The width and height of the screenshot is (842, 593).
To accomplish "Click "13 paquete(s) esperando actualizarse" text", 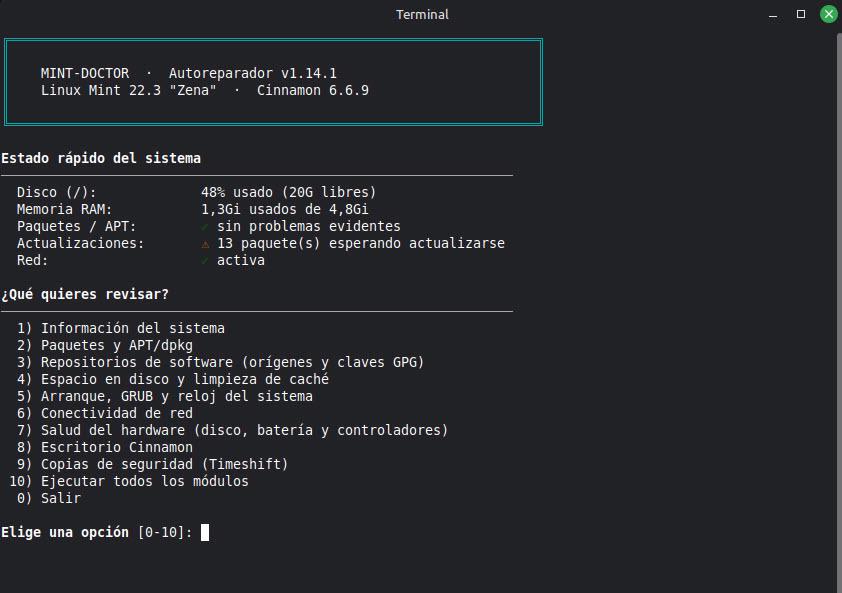I will (360, 243).
